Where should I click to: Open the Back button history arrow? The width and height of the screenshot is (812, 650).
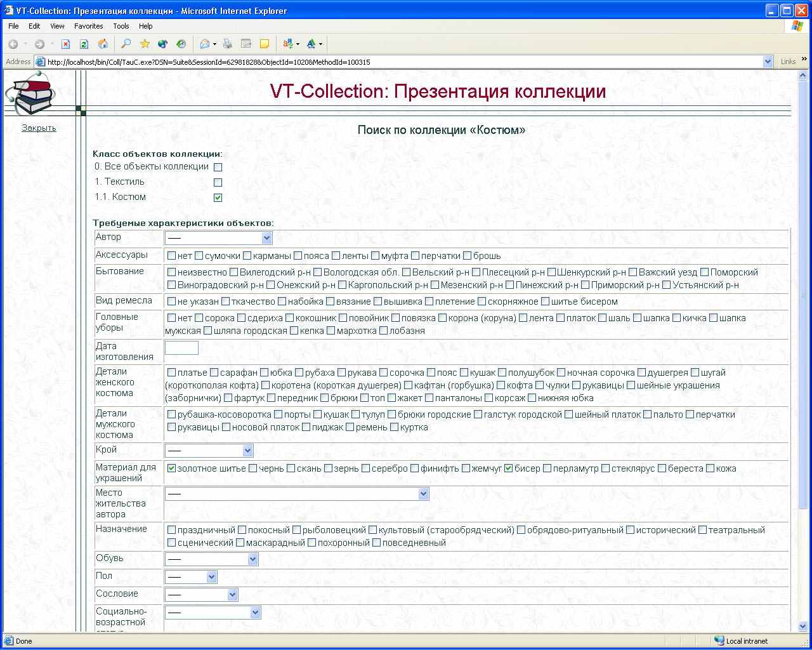coord(25,44)
